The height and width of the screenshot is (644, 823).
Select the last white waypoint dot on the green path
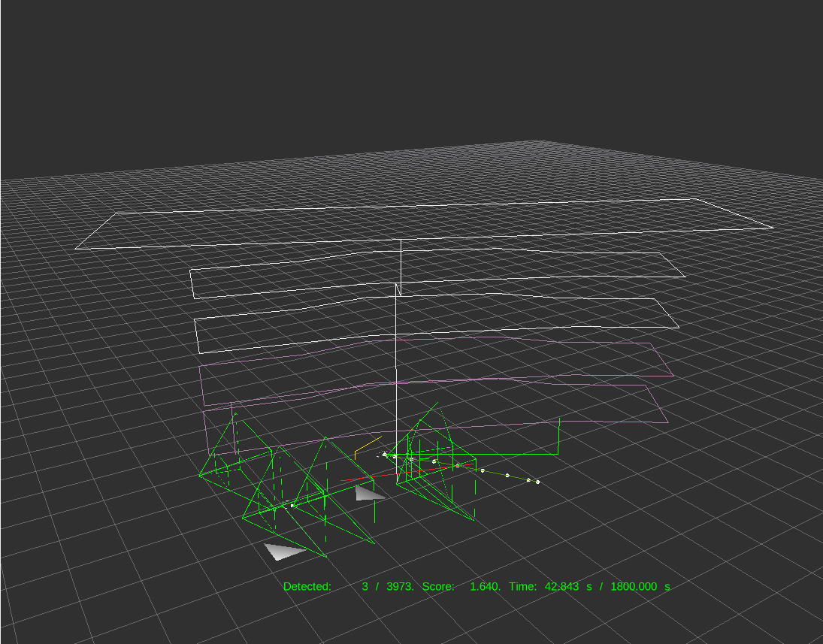tap(537, 482)
